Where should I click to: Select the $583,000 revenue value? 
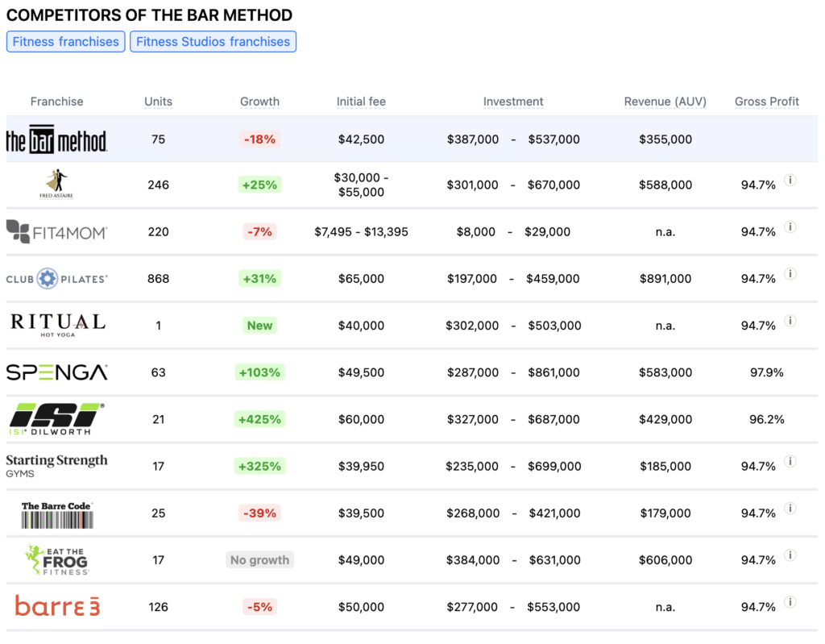pos(665,372)
